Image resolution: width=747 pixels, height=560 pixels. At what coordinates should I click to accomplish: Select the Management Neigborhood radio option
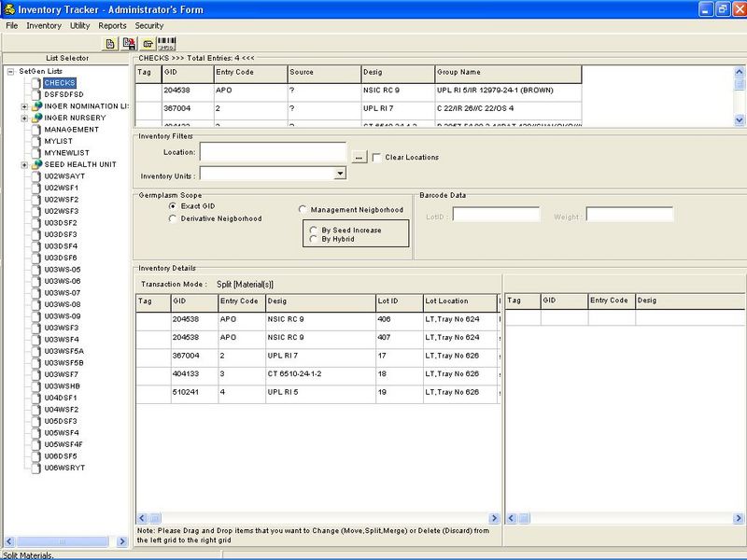(303, 209)
